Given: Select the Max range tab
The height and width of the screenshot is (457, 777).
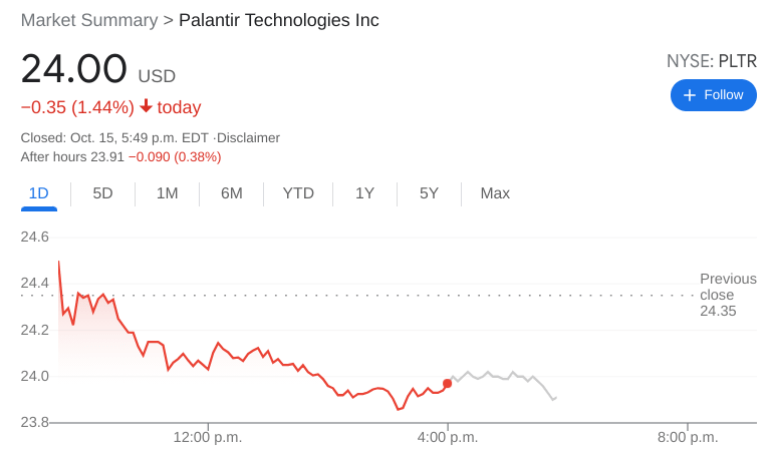Looking at the screenshot, I should point(495,193).
